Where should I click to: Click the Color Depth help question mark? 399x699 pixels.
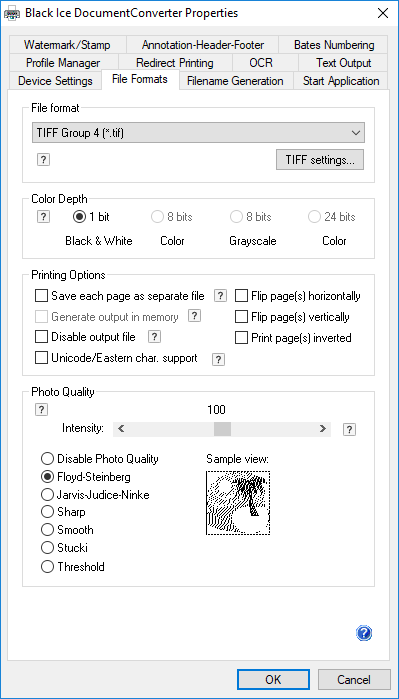[43, 217]
